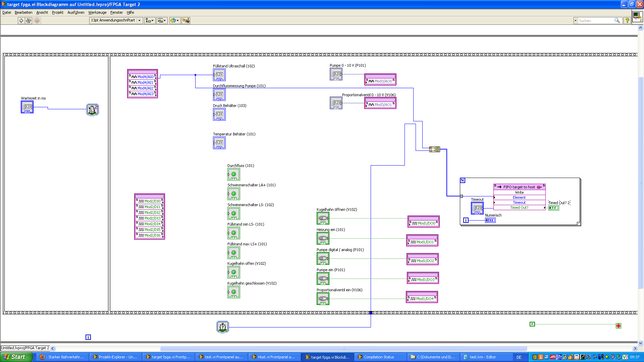Click the Run arrow toolbar button
Viewport: 644px width, 362px height.
[x=21, y=21]
